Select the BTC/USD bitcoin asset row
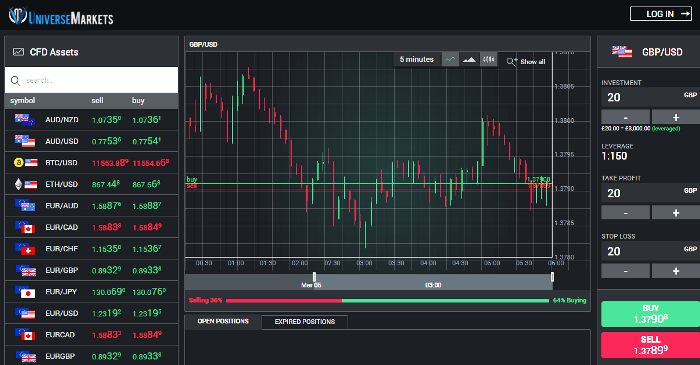This screenshot has height=365, width=700. coord(92,162)
